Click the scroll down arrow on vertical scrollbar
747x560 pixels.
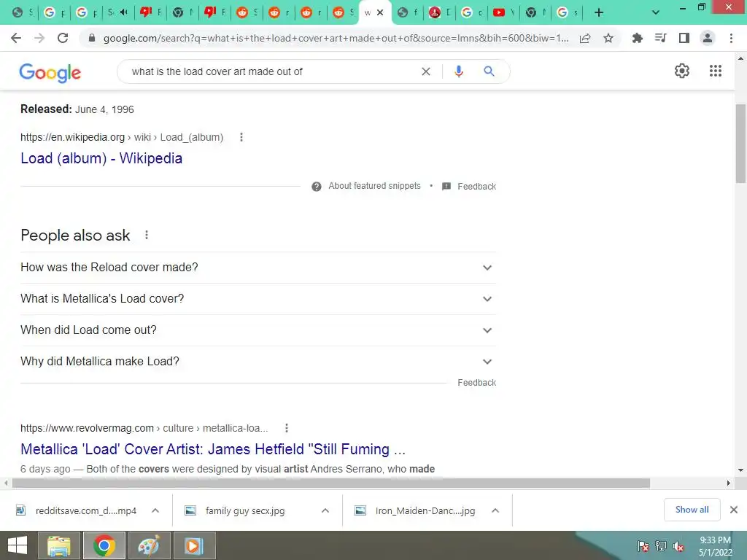(740, 470)
